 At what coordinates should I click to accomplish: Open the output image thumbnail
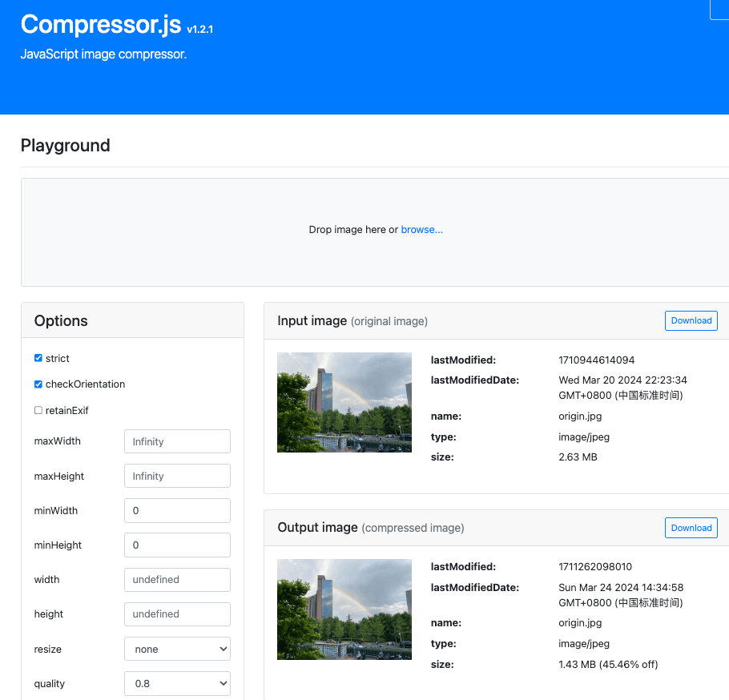coord(344,609)
